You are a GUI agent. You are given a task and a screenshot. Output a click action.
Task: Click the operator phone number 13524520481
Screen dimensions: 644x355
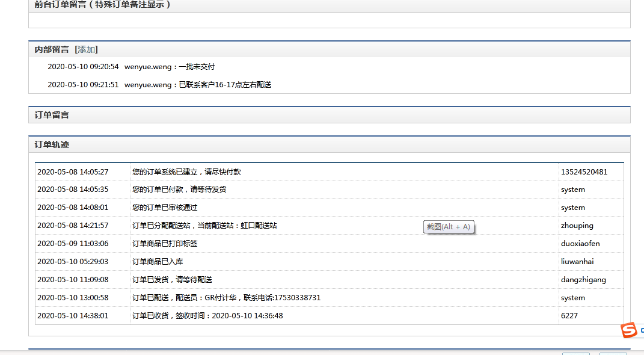(584, 171)
